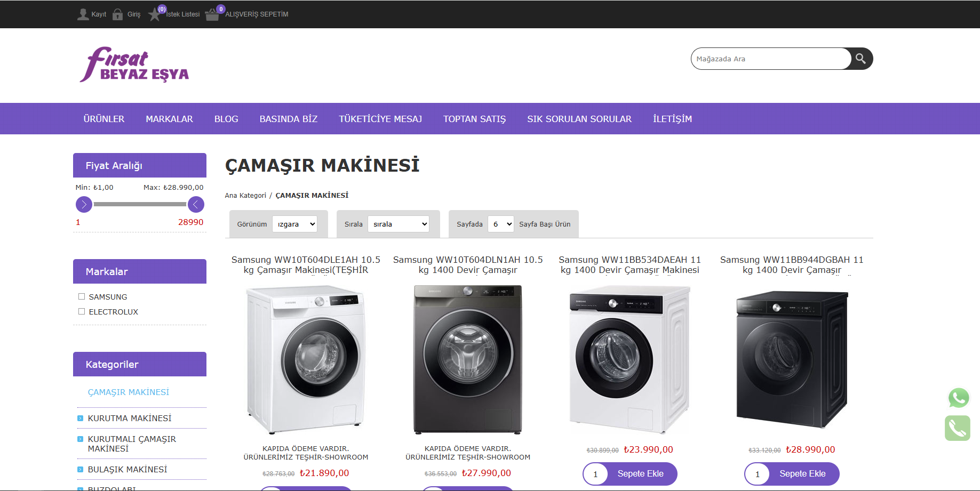980x491 pixels.
Task: Check the ELECTROLUX brand filter
Action: pyautogui.click(x=82, y=311)
